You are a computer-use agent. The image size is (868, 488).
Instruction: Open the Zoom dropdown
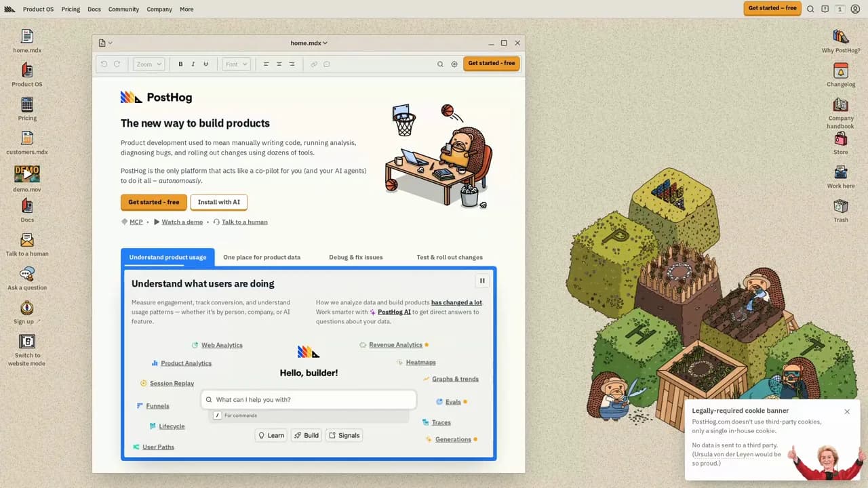coord(149,64)
